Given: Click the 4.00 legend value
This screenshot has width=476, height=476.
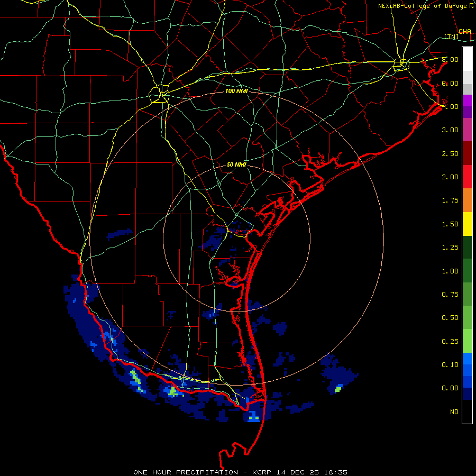Looking at the screenshot, I should point(450,106).
